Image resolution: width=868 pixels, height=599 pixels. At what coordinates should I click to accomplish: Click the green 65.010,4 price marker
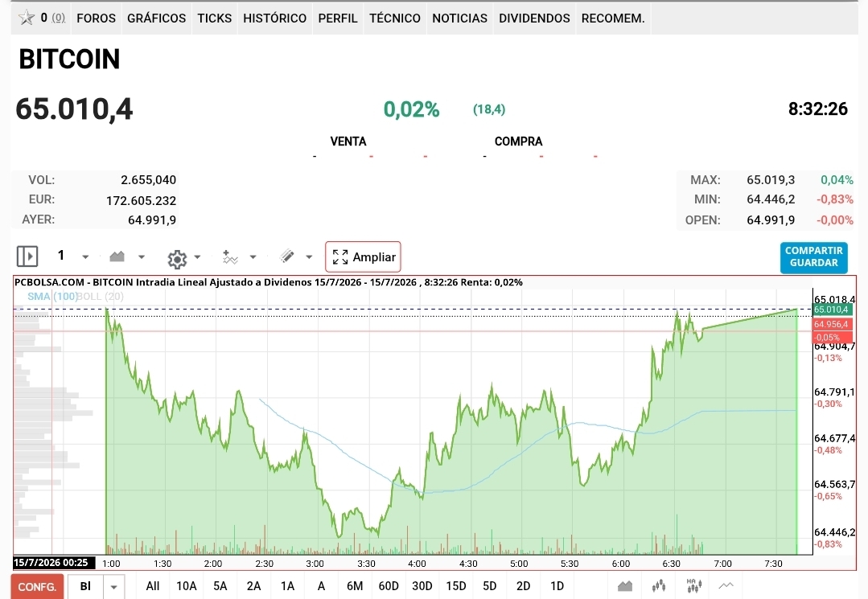point(832,310)
